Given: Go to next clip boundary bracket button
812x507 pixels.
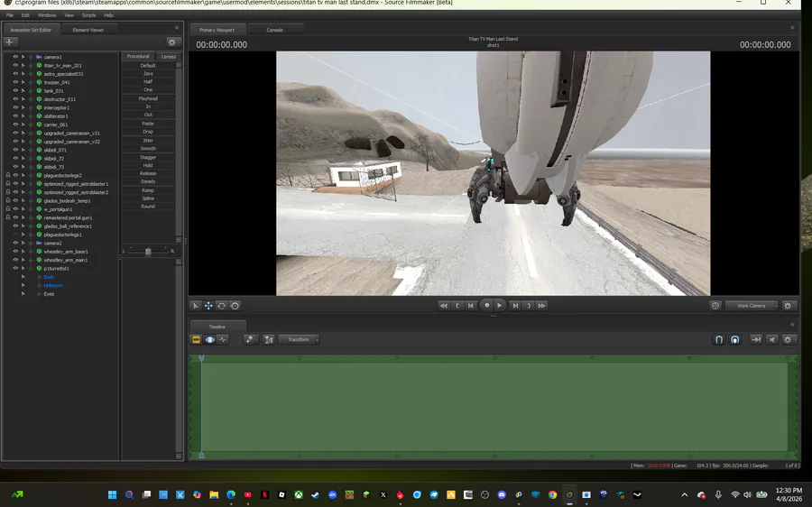Looking at the screenshot, I should point(529,306).
